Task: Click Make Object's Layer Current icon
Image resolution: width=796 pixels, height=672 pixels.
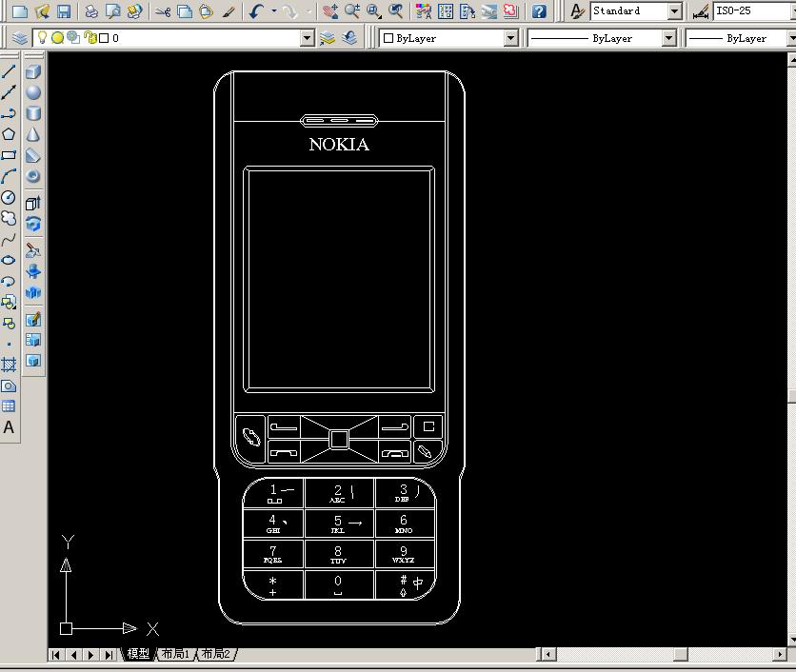Action: pos(328,38)
